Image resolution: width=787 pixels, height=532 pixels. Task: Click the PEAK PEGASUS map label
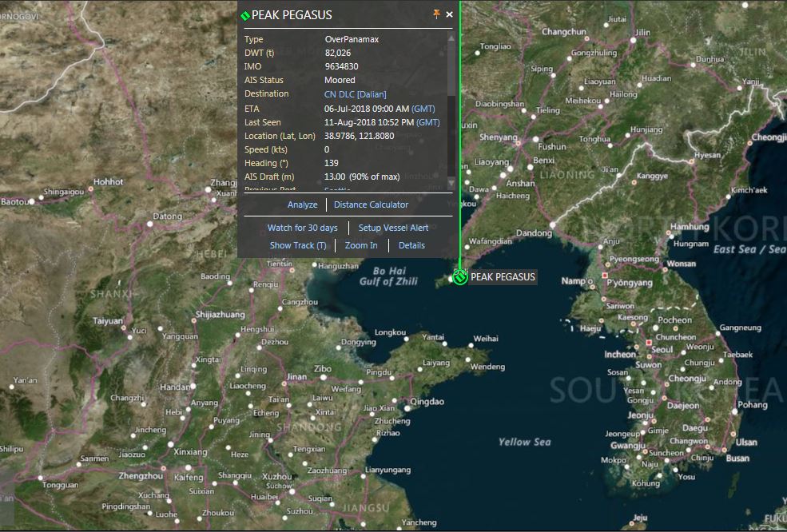(x=503, y=277)
